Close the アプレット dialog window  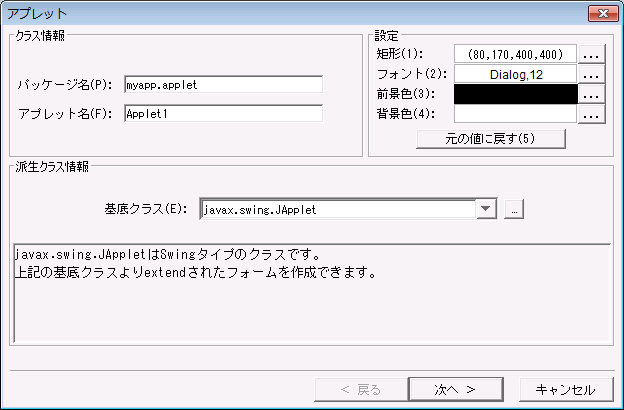603,14
